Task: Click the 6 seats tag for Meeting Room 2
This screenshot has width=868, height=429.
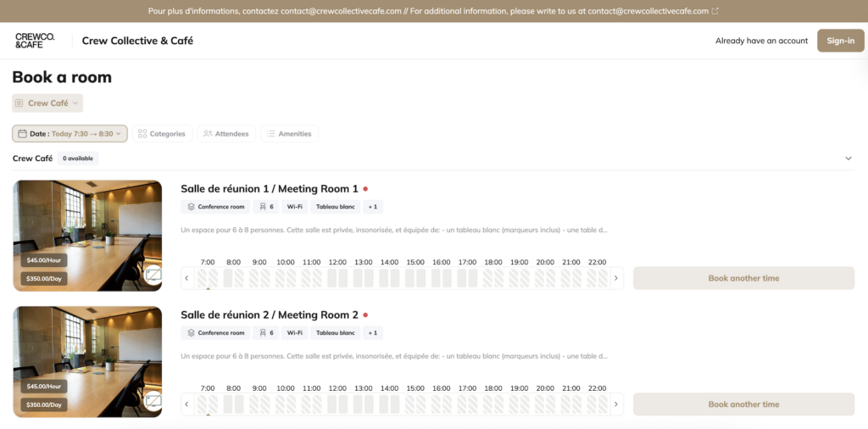Action: (x=265, y=332)
